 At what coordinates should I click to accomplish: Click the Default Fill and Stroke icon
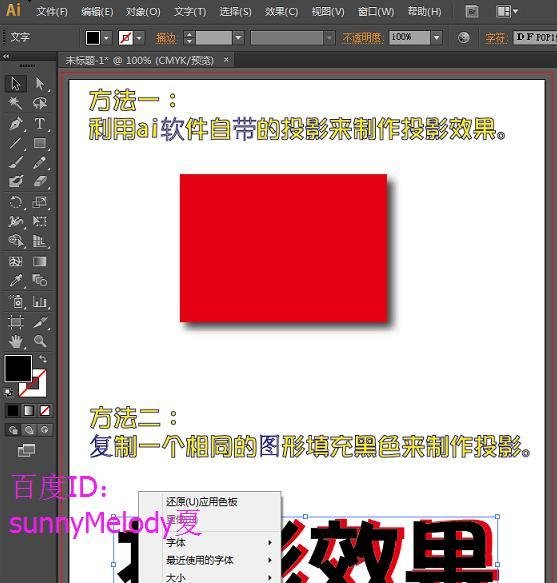8,392
